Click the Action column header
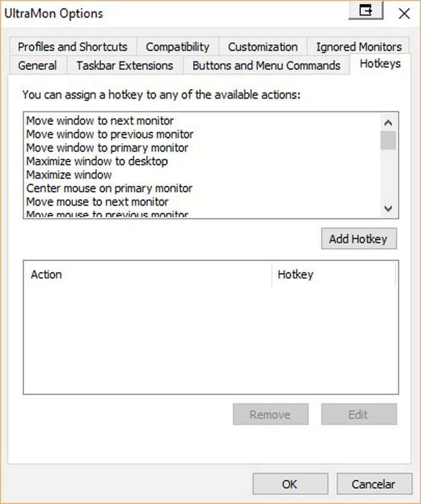The height and width of the screenshot is (504, 421). pyautogui.click(x=148, y=274)
